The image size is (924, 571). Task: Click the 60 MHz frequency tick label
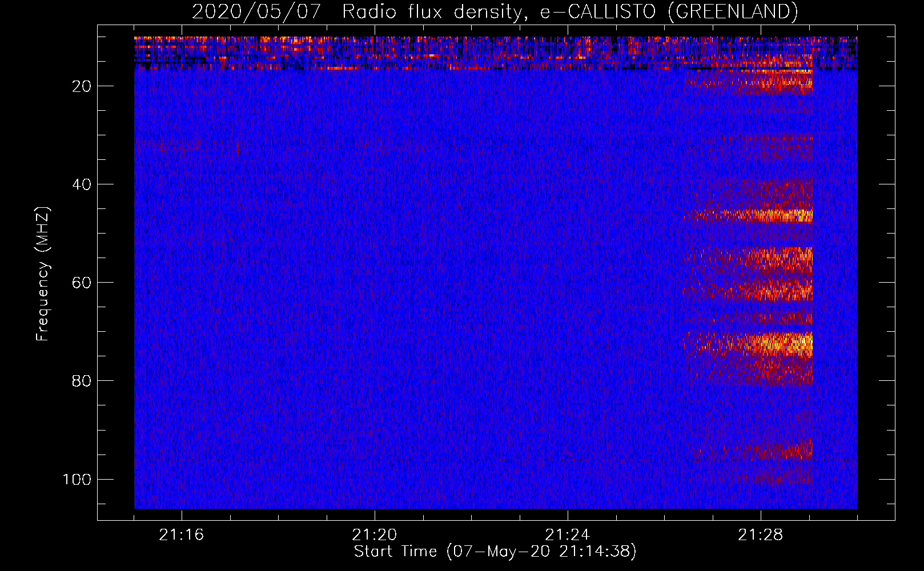[82, 283]
